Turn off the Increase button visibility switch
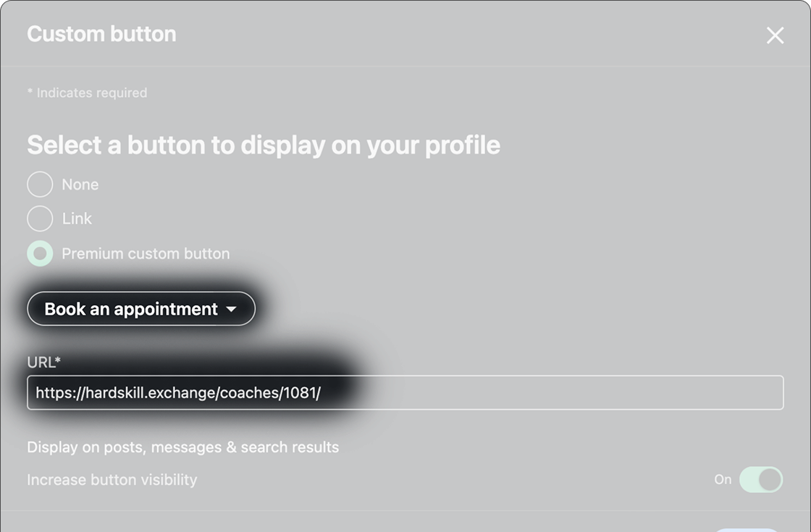 tap(760, 479)
